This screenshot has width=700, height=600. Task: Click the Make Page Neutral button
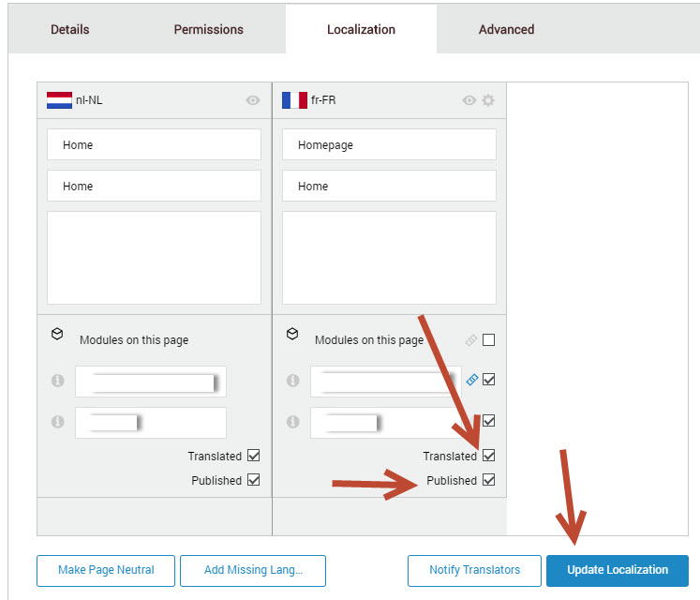[x=106, y=571]
